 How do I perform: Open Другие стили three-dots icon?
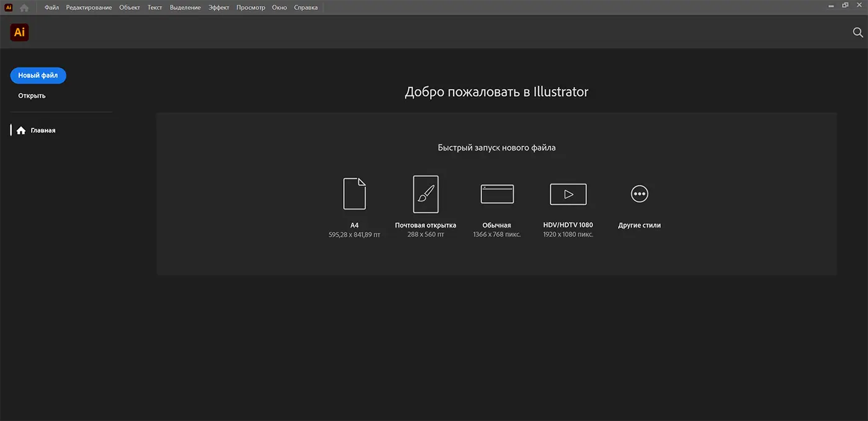639,194
